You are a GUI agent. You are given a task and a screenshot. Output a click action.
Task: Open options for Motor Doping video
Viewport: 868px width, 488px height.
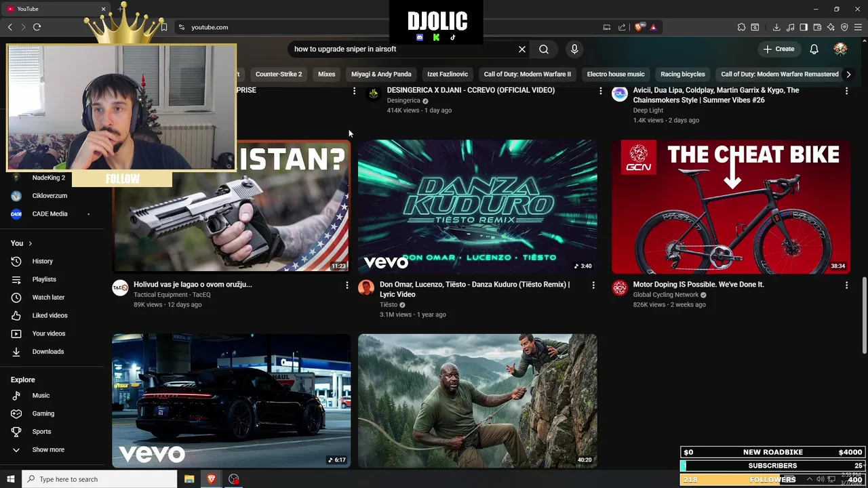(846, 285)
